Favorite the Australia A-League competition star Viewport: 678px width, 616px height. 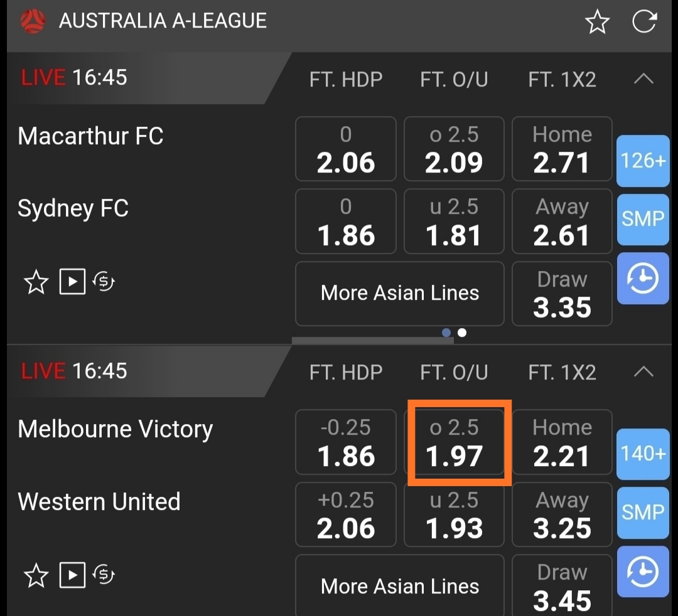coord(597,22)
